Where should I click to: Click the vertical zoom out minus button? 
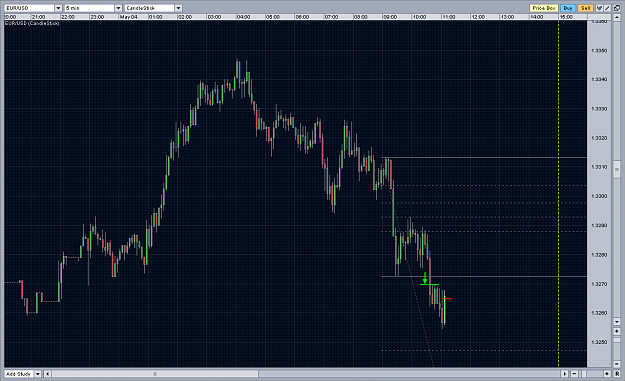[x=617, y=364]
